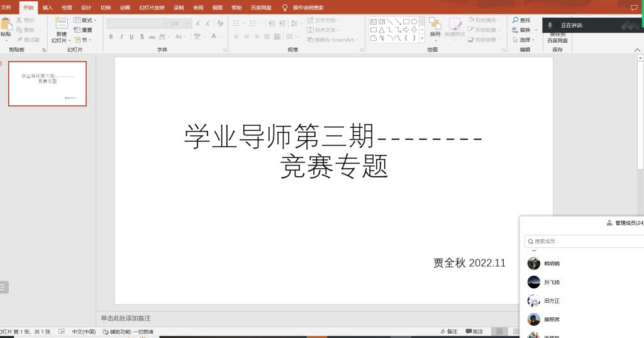
Task: Open the Change Case (Aa) dropdown
Action: (180, 37)
